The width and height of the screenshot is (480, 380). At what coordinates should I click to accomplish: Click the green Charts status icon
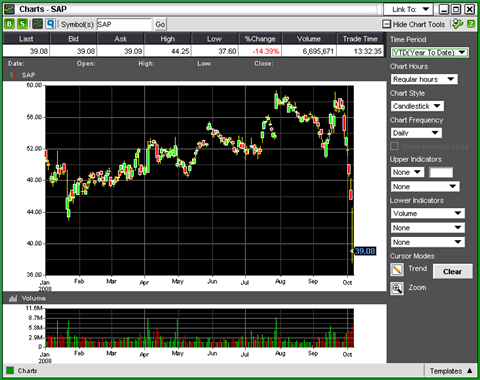(x=10, y=371)
